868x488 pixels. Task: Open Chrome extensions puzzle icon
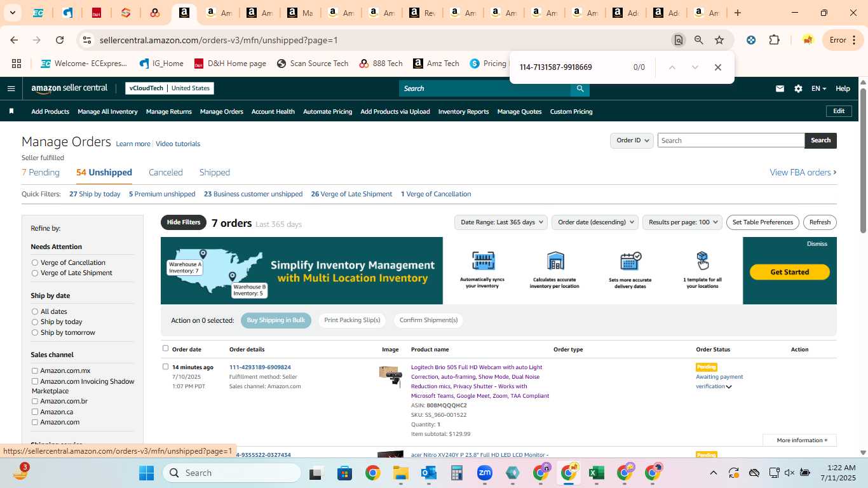coord(774,40)
